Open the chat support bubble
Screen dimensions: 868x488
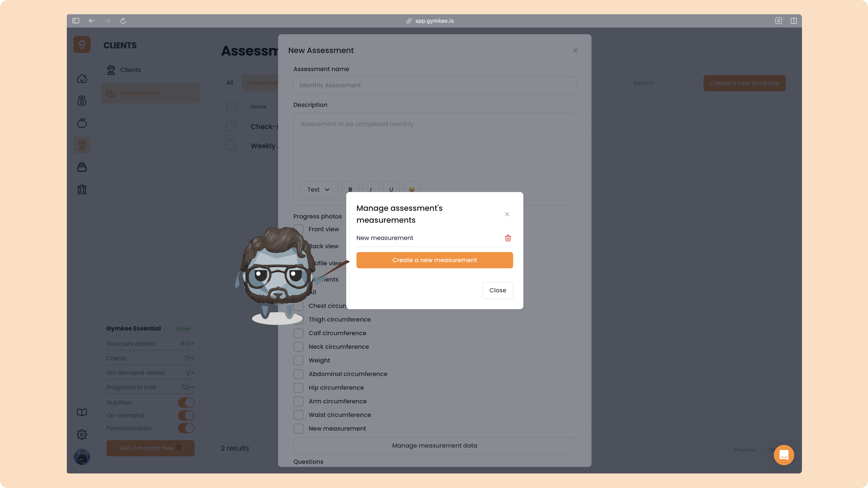pos(784,455)
